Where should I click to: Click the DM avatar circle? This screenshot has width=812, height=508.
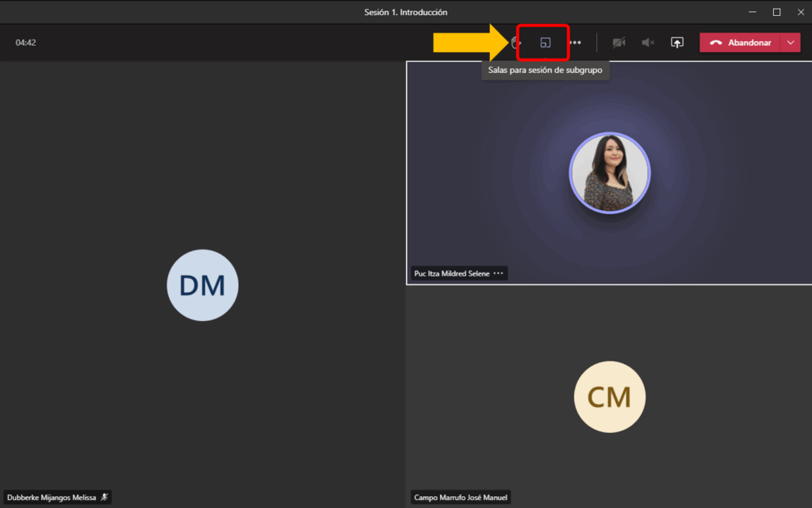(202, 285)
